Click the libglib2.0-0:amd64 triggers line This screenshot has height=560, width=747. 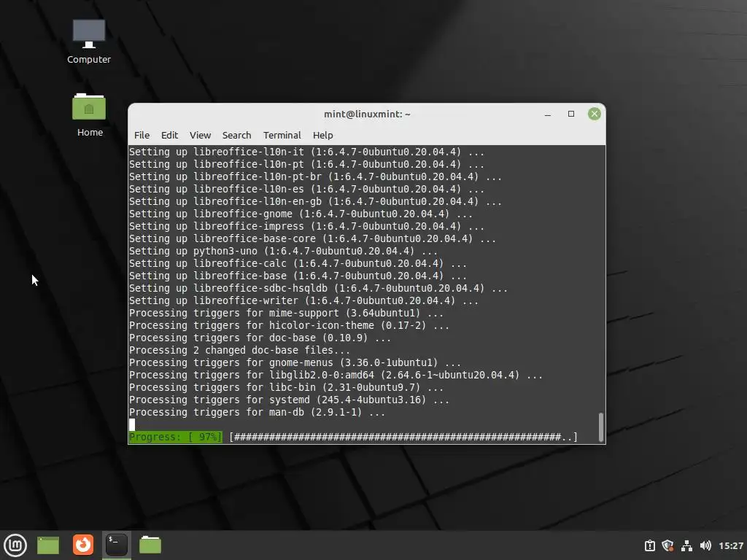(336, 375)
